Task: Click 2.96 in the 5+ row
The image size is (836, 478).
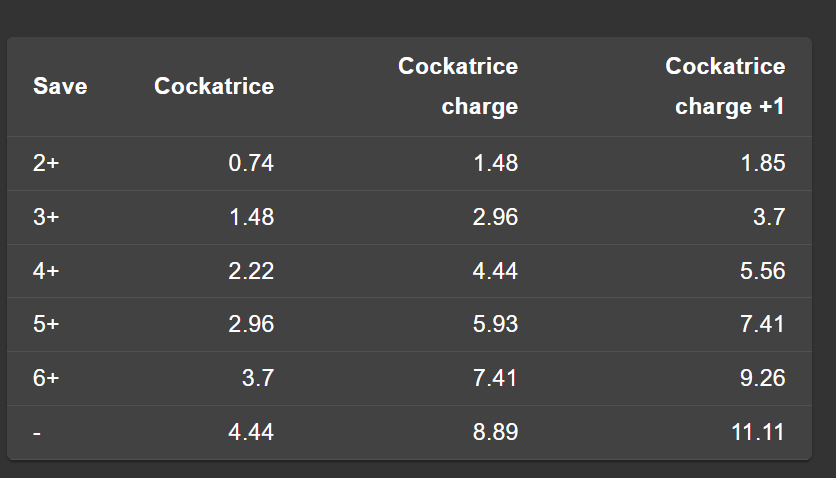Action: click(x=251, y=324)
